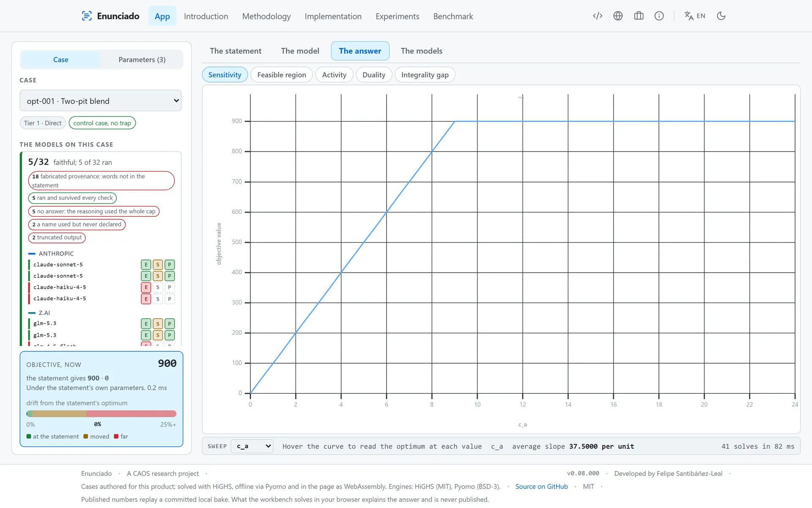Switch to The models tab
812x508 pixels.
(x=421, y=51)
